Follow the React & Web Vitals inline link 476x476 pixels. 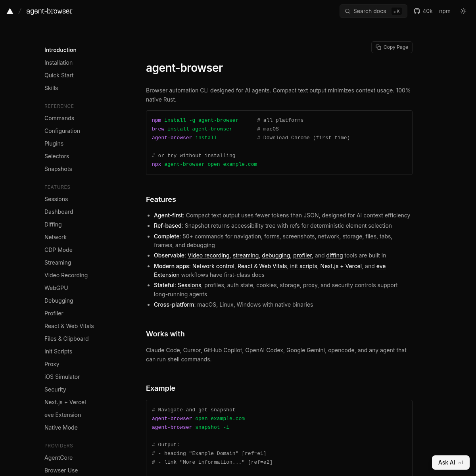coord(262,266)
